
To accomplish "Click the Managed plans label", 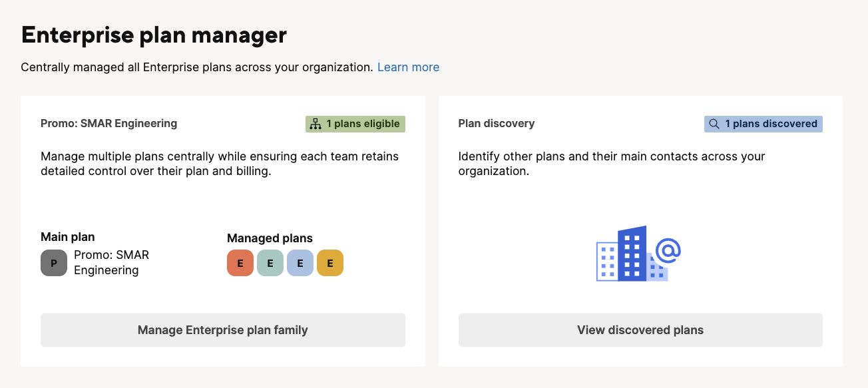I will (x=270, y=238).
